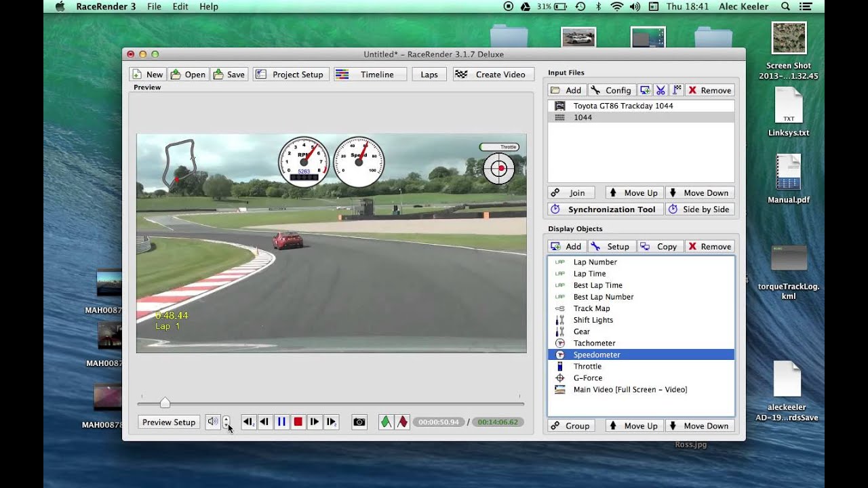Step back one frame
This screenshot has height=488, width=868.
pyautogui.click(x=265, y=422)
